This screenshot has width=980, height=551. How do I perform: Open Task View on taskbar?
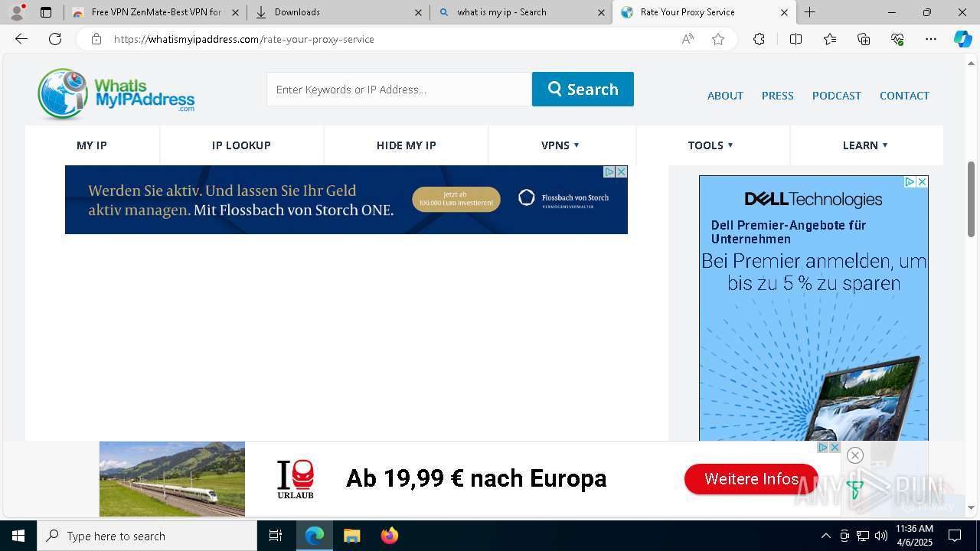click(x=276, y=536)
